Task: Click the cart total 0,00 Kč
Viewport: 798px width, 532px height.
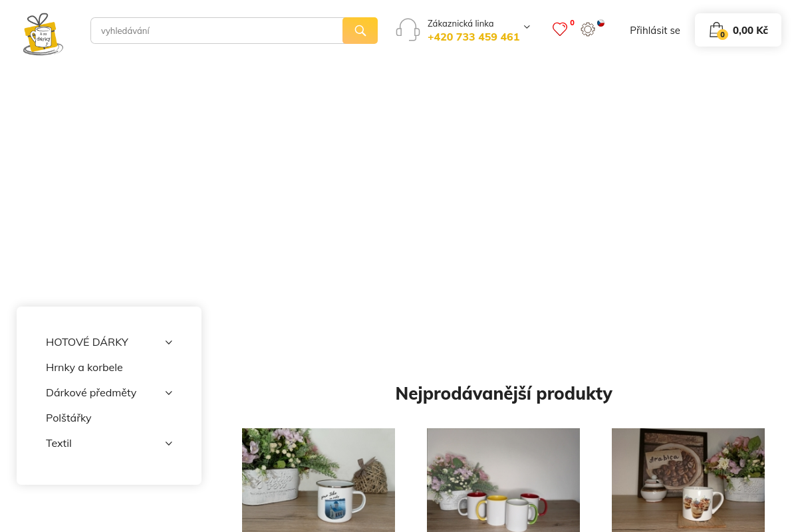Action: [x=750, y=31]
